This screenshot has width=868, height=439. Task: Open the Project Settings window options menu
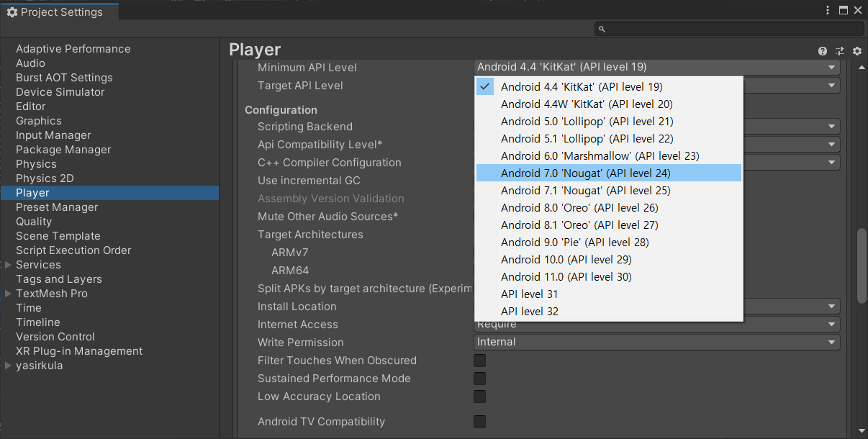pyautogui.click(x=828, y=10)
